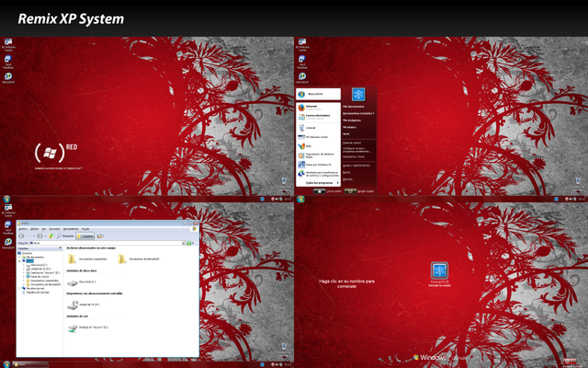Open Ayuda y soporte técnico in Start menu

[356, 166]
